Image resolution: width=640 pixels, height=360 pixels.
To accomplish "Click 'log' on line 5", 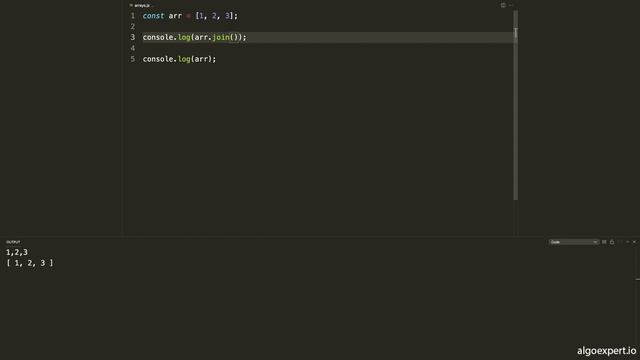I will point(184,59).
